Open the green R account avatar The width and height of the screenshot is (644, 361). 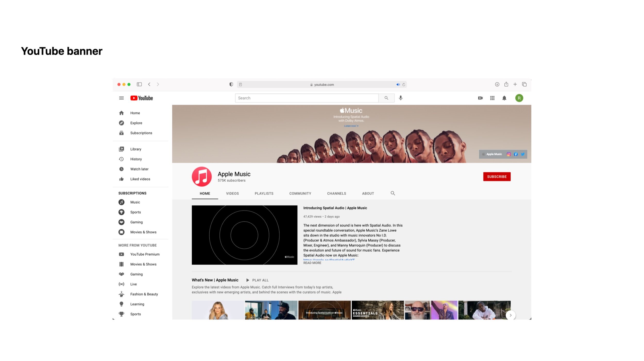tap(519, 98)
